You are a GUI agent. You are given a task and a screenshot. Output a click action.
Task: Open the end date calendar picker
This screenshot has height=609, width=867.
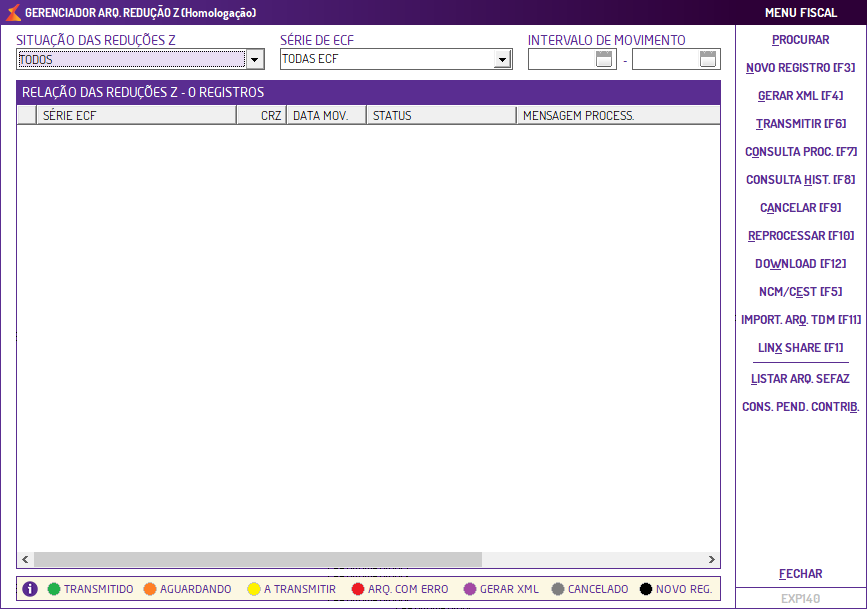[708, 59]
